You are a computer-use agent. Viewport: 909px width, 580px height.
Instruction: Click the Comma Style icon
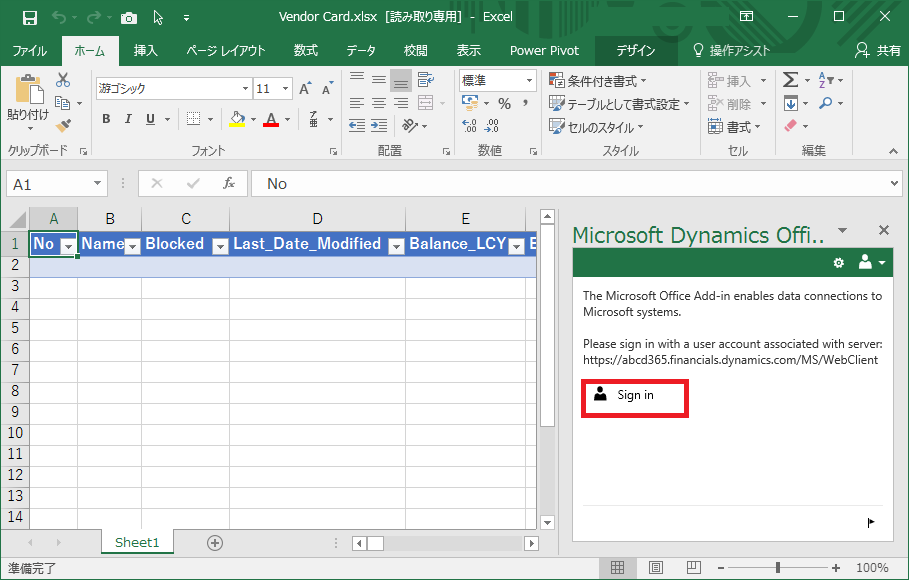point(525,104)
